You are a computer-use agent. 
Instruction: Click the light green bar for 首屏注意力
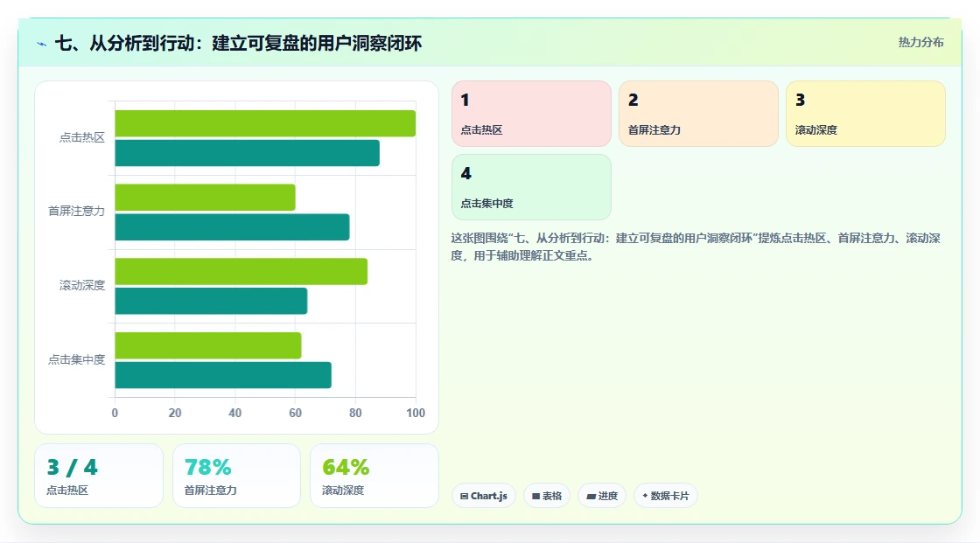205,198
